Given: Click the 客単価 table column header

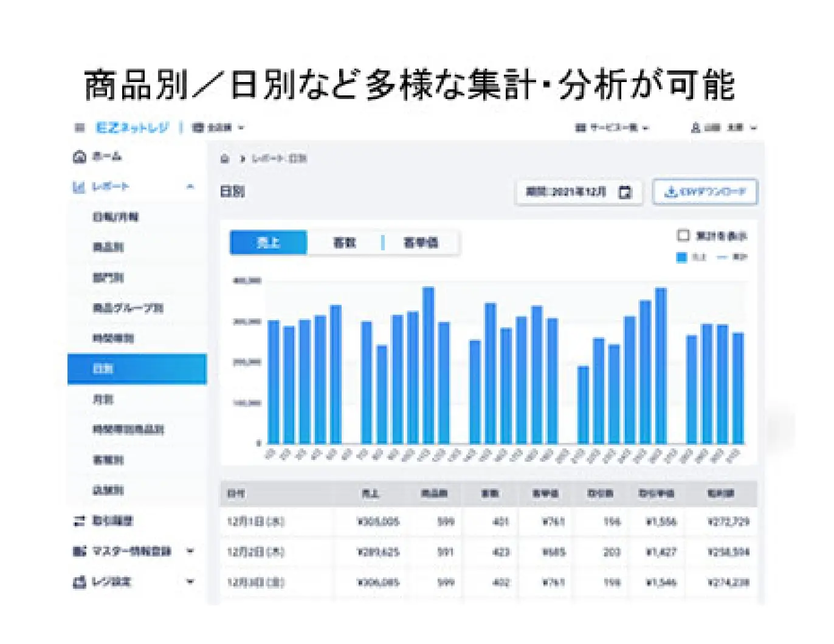Looking at the screenshot, I should coord(545,494).
